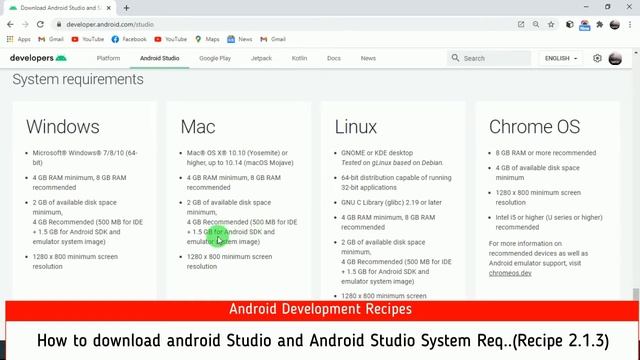Image resolution: width=640 pixels, height=360 pixels.
Task: Click the Chrome OS requirements heading
Action: pos(534,127)
